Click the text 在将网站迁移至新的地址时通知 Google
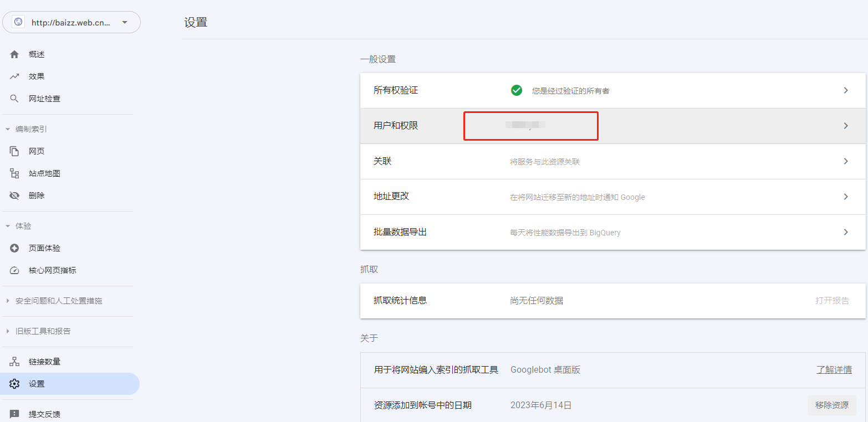The image size is (868, 422). (577, 197)
